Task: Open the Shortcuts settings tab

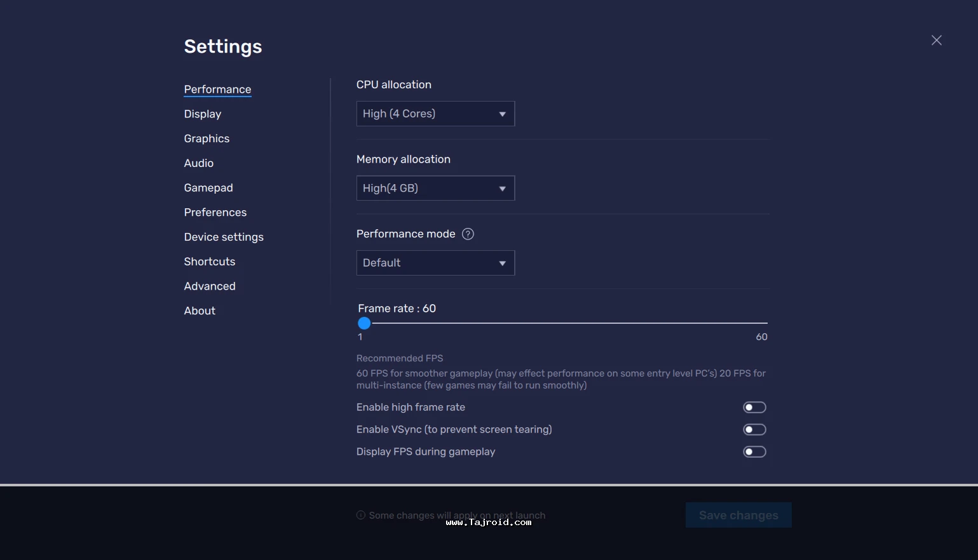Action: pyautogui.click(x=210, y=262)
